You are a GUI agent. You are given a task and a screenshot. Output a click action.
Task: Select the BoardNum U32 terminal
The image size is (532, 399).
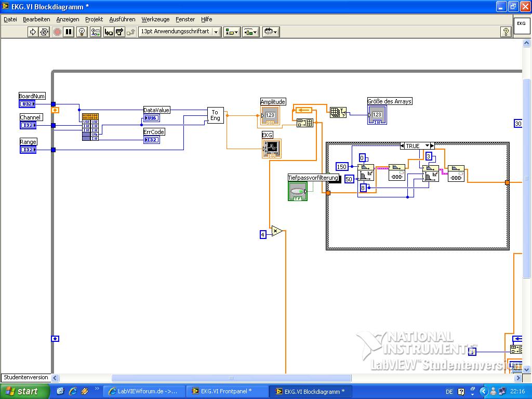point(28,104)
